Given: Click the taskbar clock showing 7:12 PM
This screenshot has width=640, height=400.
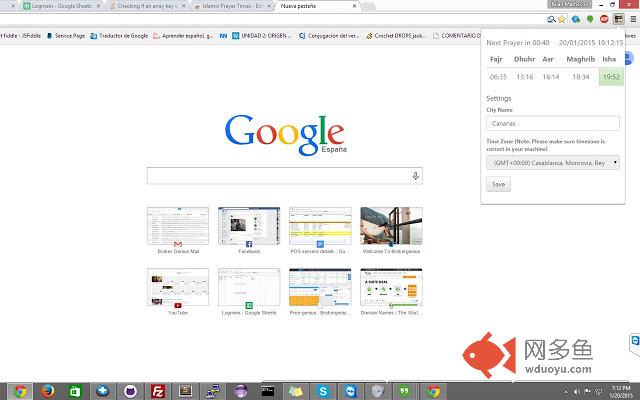Looking at the screenshot, I should click(621, 392).
